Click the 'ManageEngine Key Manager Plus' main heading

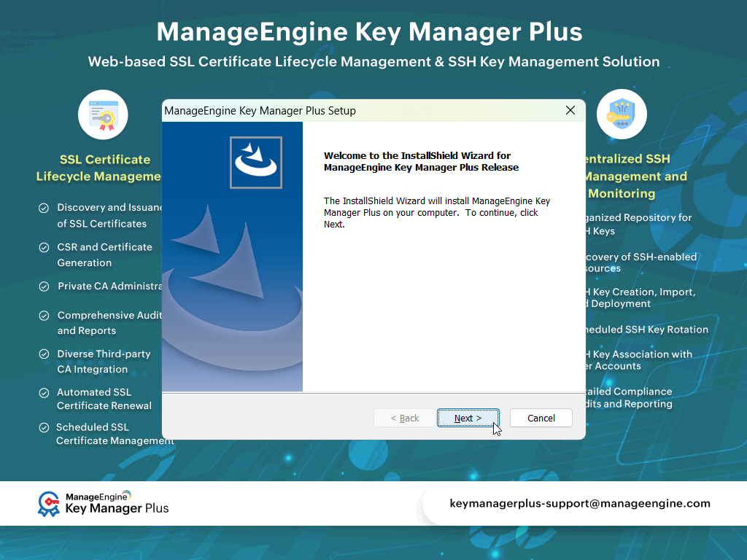click(369, 32)
